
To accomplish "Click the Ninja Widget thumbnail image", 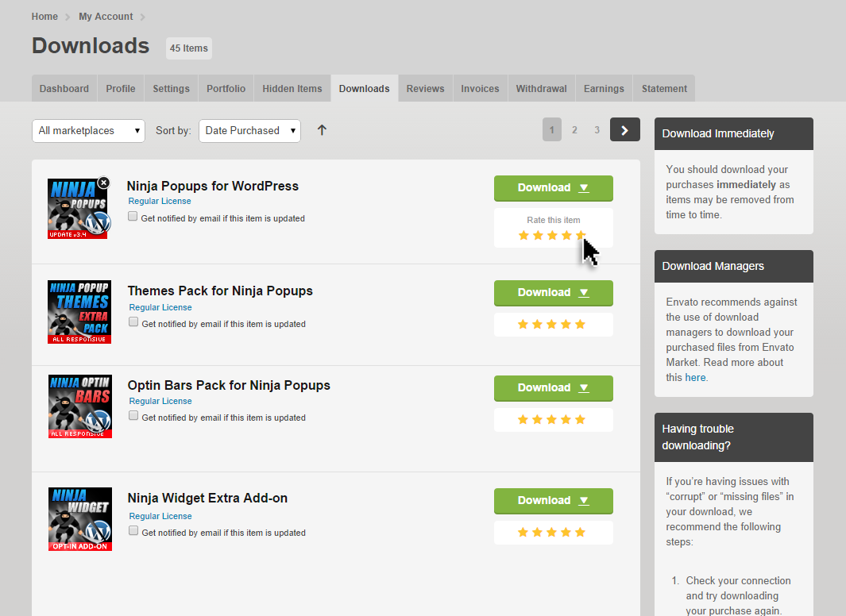I will [79, 519].
